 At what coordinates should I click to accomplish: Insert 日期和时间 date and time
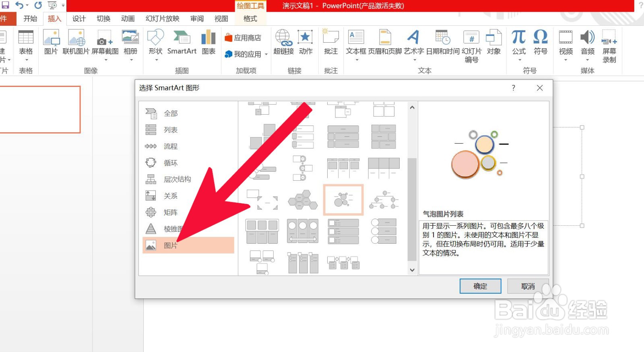pyautogui.click(x=443, y=42)
